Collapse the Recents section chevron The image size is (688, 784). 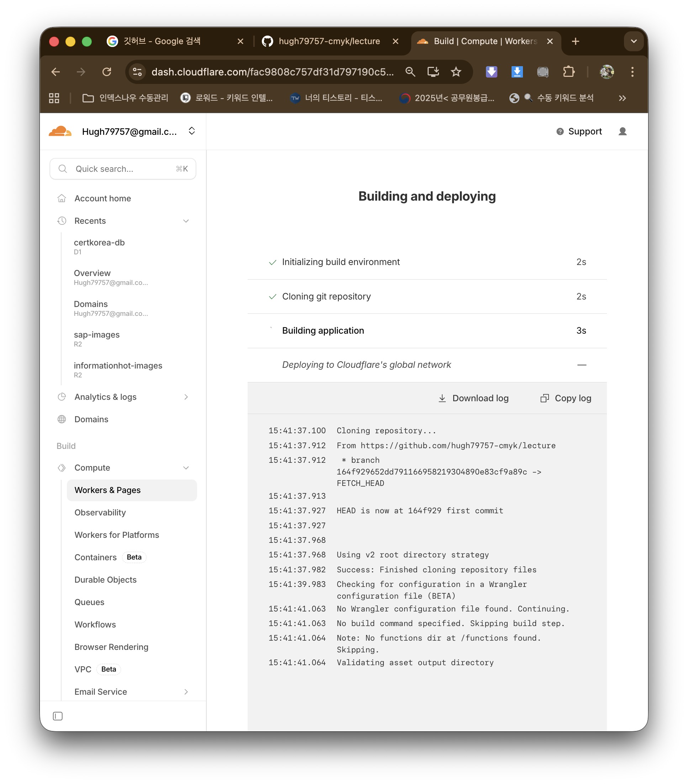tap(186, 221)
